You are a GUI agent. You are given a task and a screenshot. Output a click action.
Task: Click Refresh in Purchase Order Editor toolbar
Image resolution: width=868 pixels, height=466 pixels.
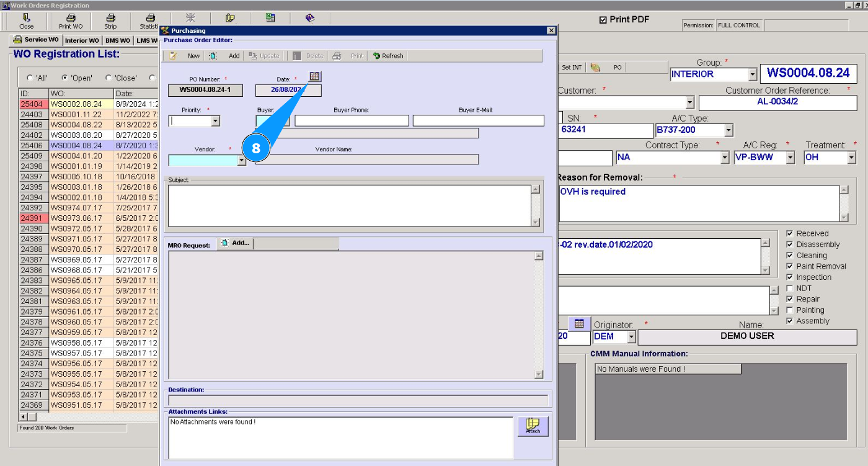[388, 56]
